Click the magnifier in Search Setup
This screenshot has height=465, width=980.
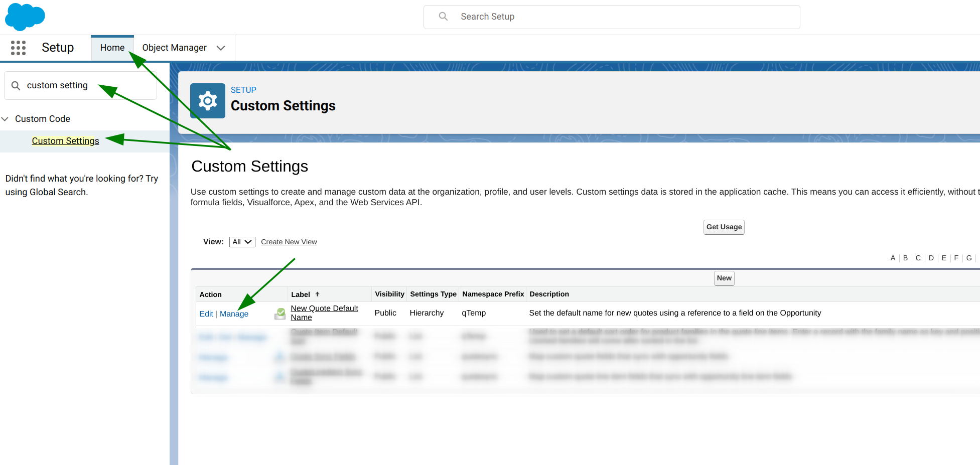[443, 17]
